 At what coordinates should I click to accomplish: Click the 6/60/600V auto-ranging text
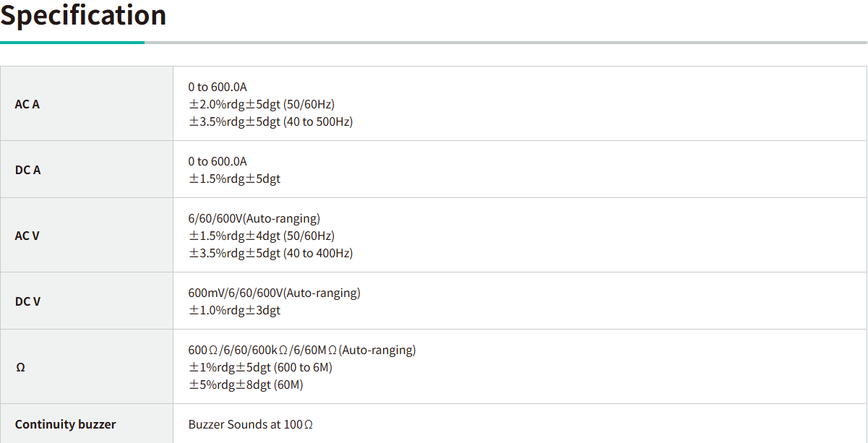tap(254, 218)
